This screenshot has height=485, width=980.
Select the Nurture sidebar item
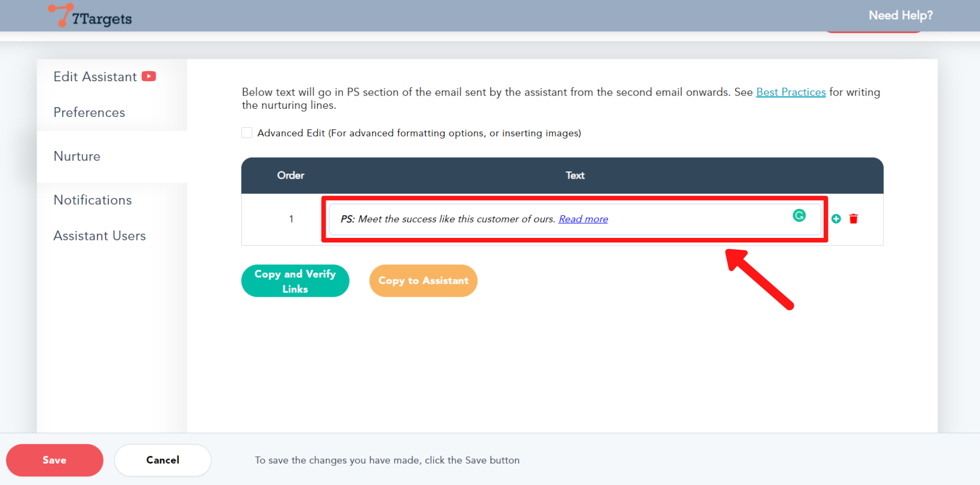point(77,156)
